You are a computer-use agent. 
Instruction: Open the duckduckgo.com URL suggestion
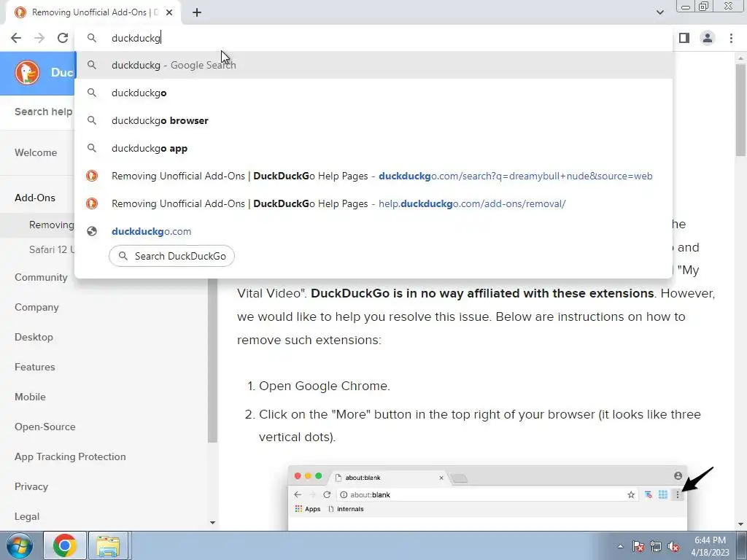point(373,231)
